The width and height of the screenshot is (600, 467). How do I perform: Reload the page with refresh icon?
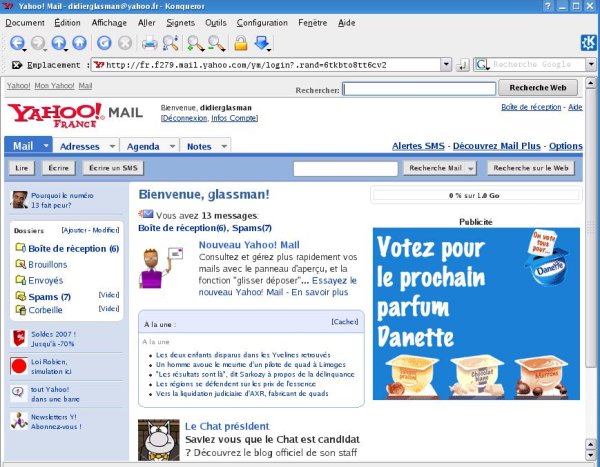(104, 43)
